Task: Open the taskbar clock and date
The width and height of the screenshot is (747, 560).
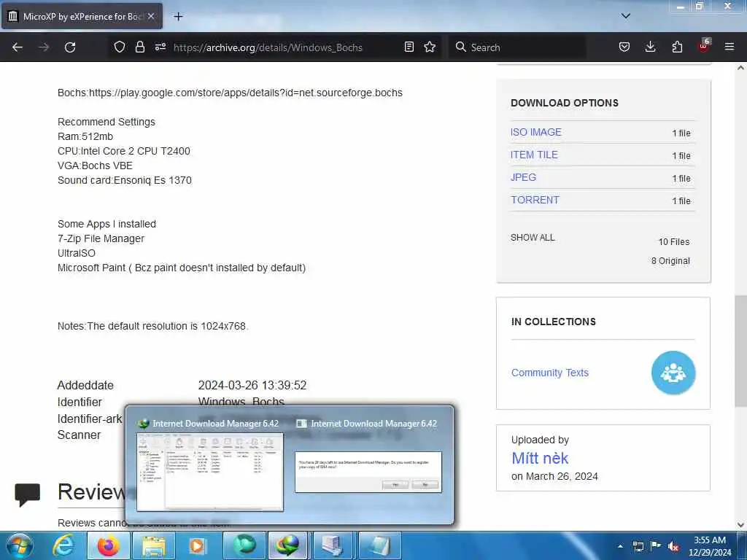Action: [709, 546]
